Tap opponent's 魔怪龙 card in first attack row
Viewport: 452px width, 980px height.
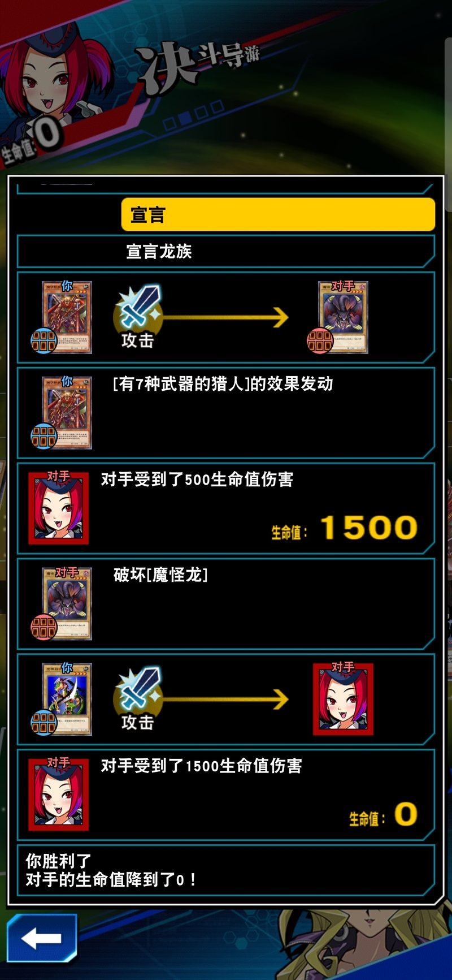[342, 317]
